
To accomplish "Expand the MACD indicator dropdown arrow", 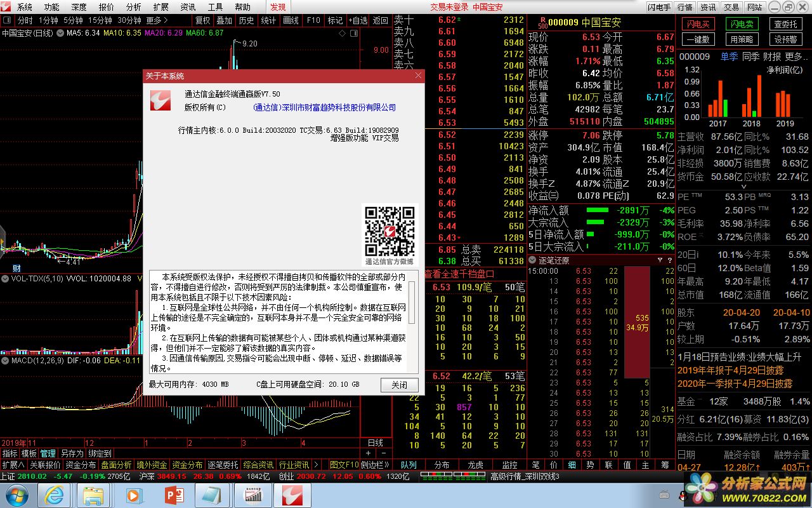I will tap(5, 360).
